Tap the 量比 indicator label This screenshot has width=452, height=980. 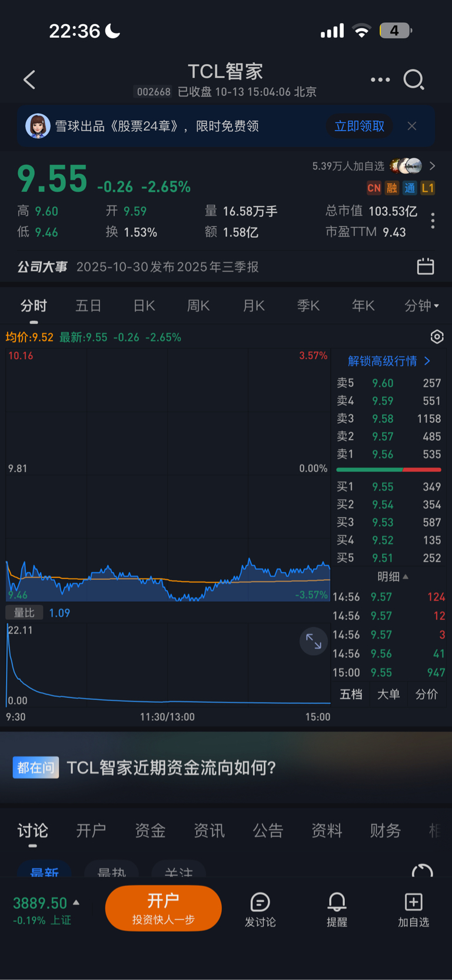tap(24, 613)
